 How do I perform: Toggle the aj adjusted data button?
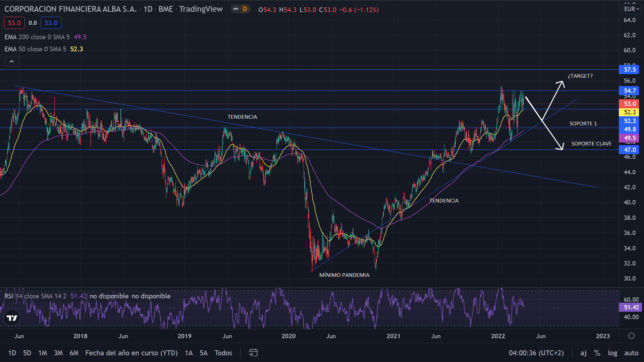pos(584,353)
